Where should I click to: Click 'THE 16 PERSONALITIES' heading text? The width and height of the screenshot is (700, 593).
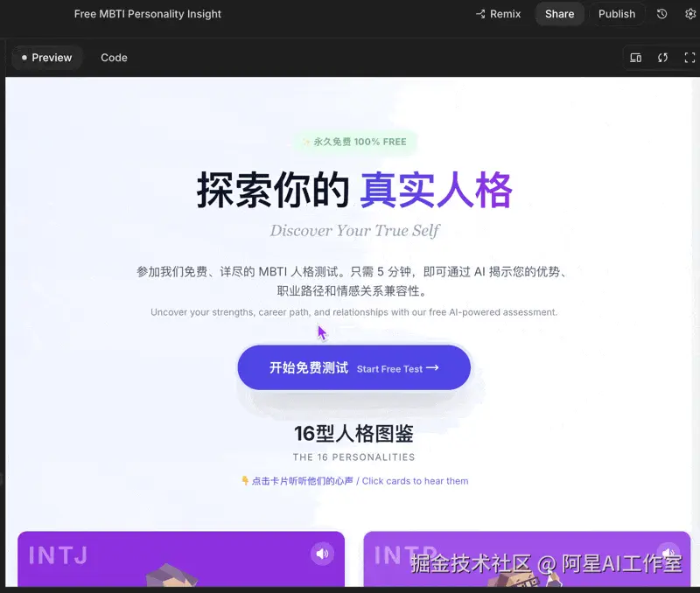pos(354,457)
